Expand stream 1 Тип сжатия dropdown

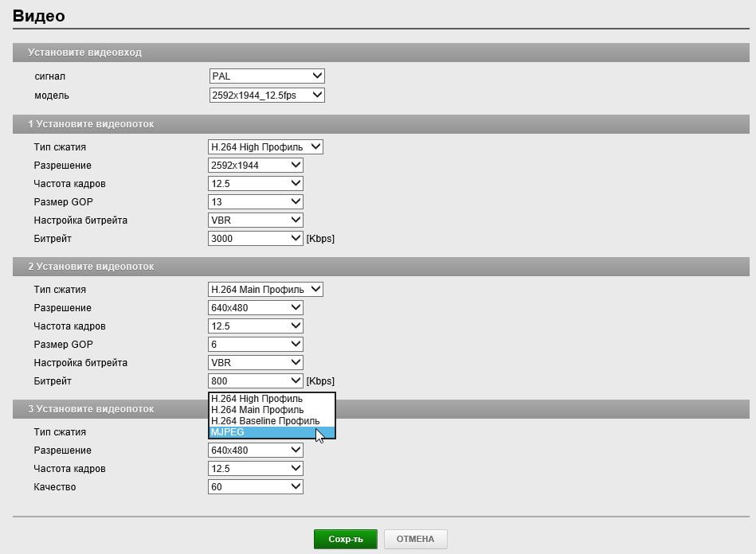[x=265, y=147]
